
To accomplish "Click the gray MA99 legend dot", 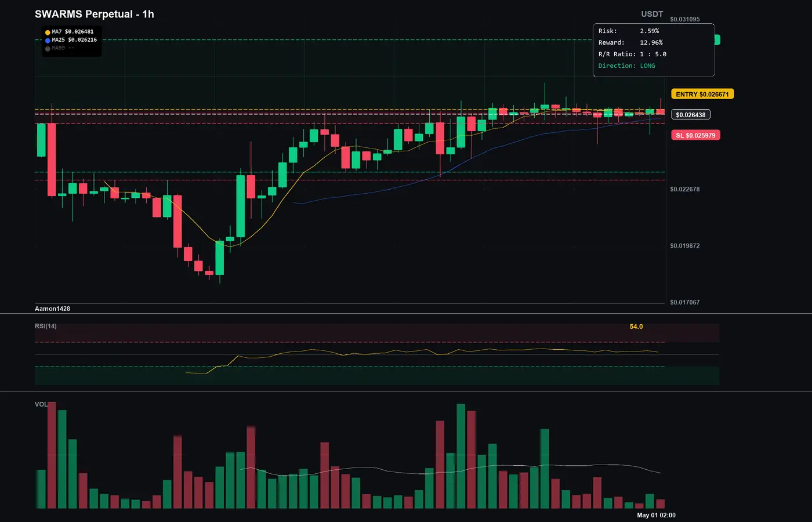I will coord(48,49).
